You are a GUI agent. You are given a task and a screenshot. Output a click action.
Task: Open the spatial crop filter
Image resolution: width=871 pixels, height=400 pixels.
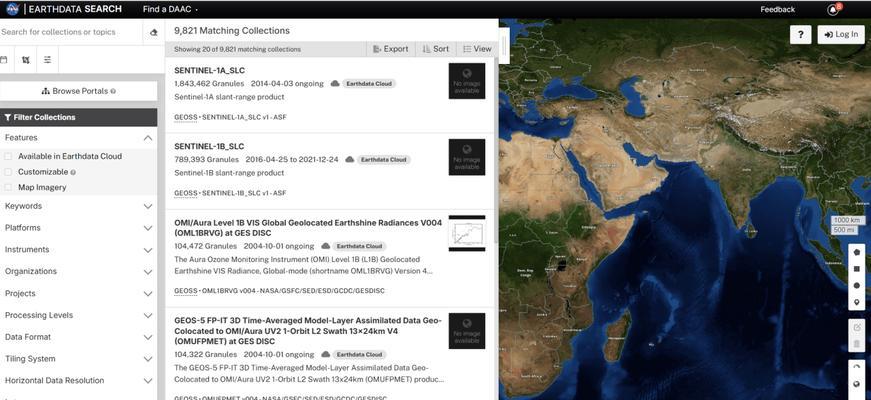point(26,60)
